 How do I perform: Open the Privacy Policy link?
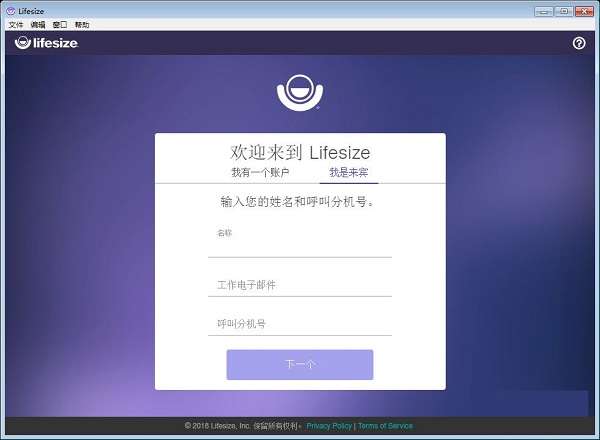[x=329, y=426]
